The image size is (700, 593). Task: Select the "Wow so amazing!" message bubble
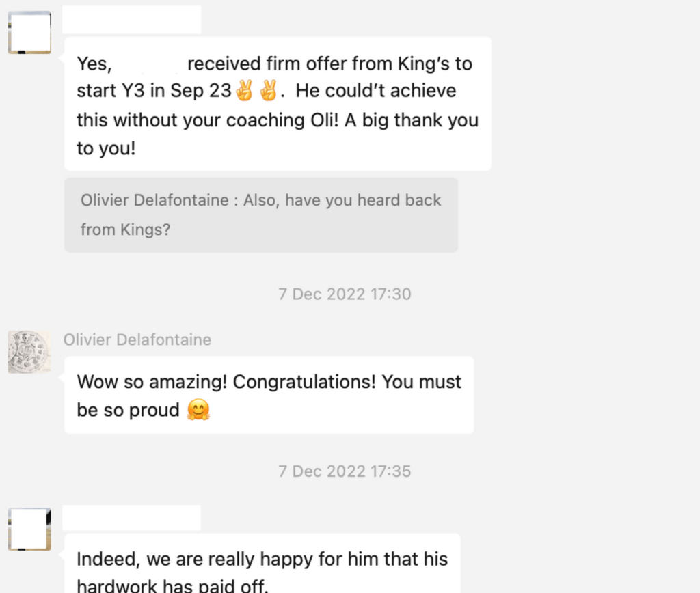[269, 395]
